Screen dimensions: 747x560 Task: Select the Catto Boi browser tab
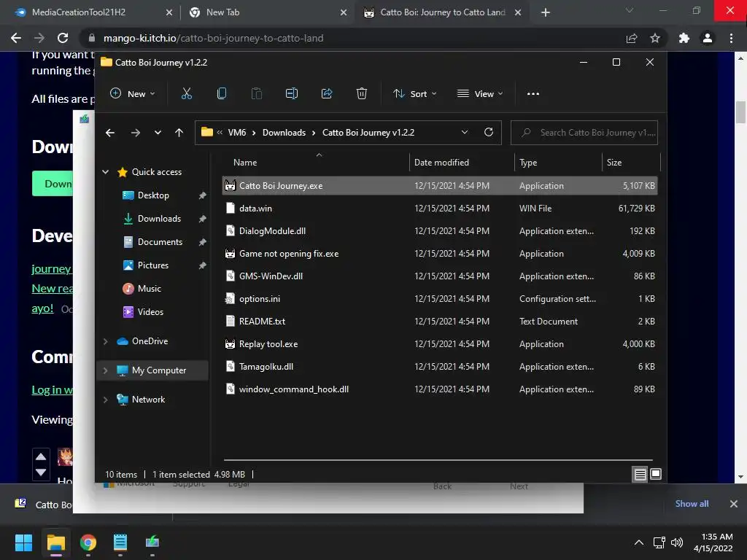(441, 12)
